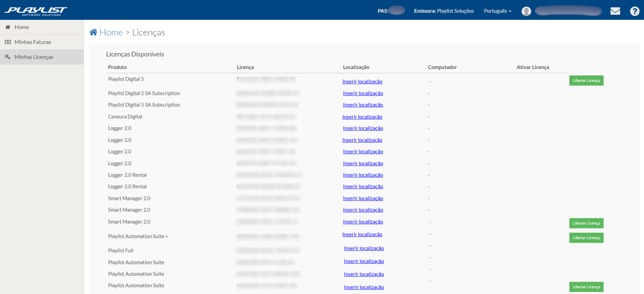The width and height of the screenshot is (644, 294).
Task: Click the Home house icon in sidebar
Action: [x=8, y=27]
